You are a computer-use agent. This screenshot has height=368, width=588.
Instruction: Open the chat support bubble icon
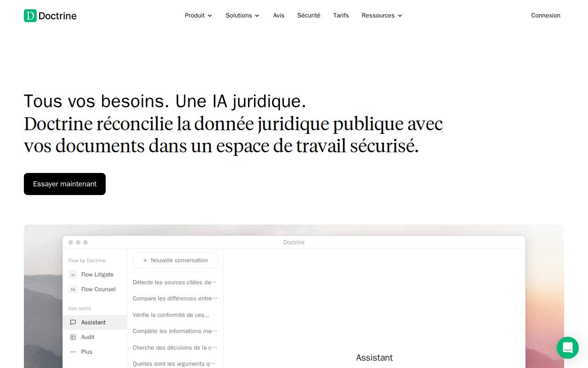click(x=568, y=348)
